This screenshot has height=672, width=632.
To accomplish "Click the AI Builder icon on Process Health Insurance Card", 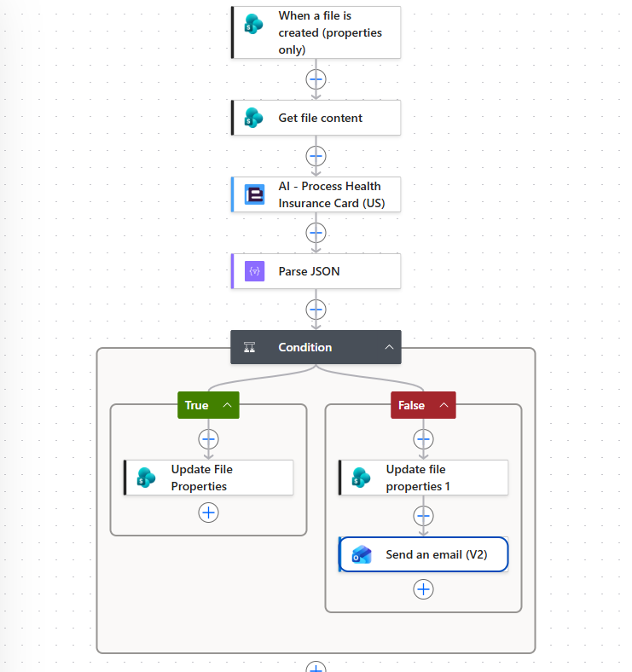I will pos(254,194).
